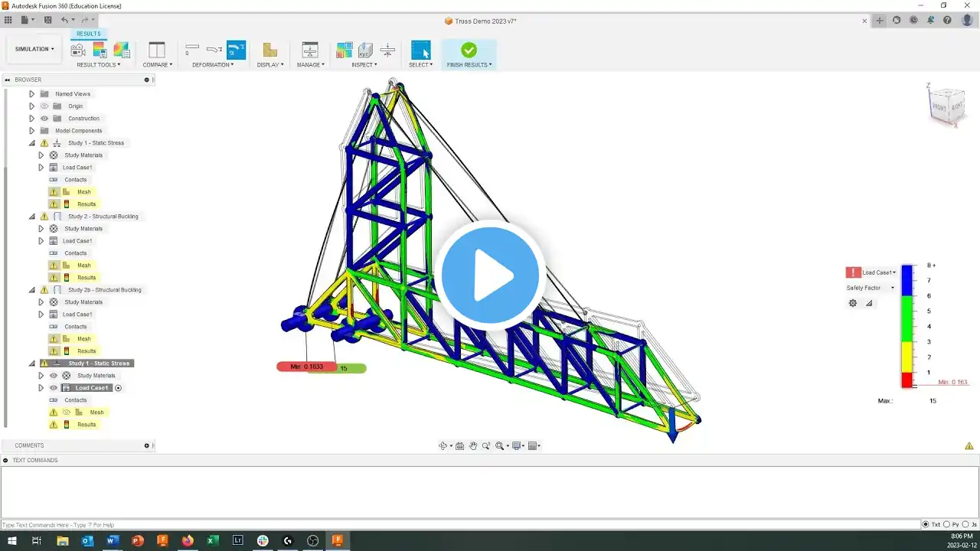The image size is (980, 551).
Task: Click the Hide Min/Max inspect icon
Action: click(345, 51)
